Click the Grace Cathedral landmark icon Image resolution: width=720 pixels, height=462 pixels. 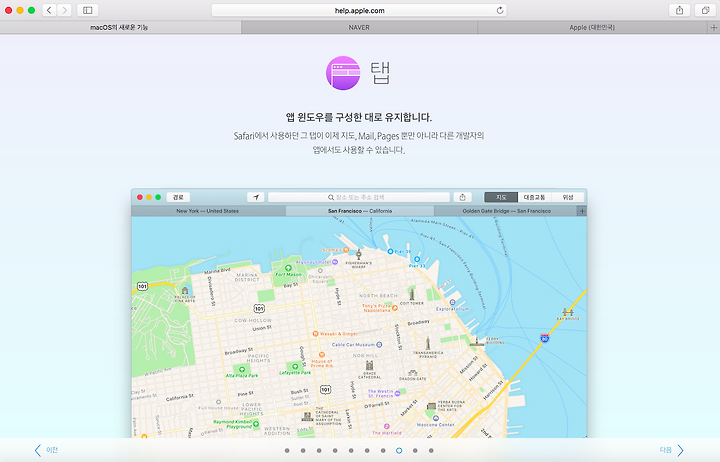[370, 366]
